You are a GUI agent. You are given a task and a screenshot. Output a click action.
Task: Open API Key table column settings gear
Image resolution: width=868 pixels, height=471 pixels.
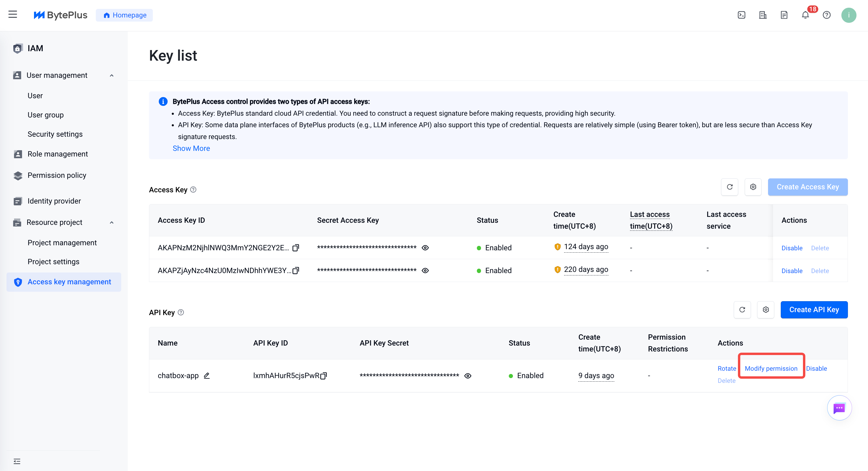766,309
